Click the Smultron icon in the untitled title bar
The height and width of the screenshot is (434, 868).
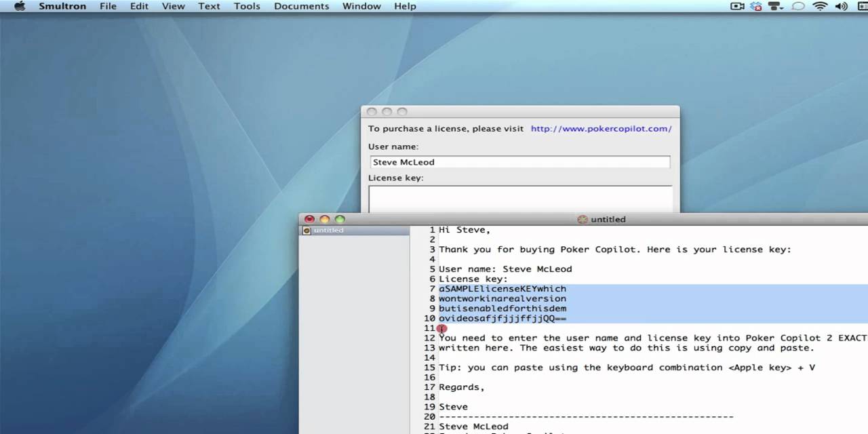click(x=582, y=219)
